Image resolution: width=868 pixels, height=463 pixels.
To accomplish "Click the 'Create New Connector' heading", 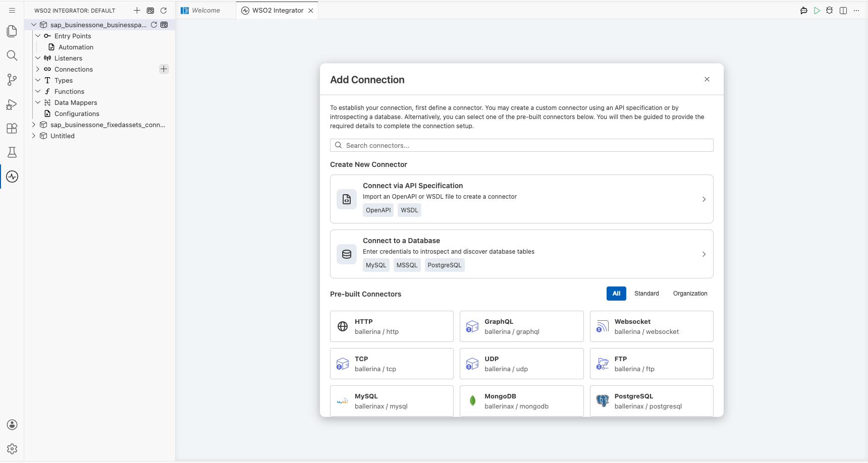I will (x=368, y=164).
